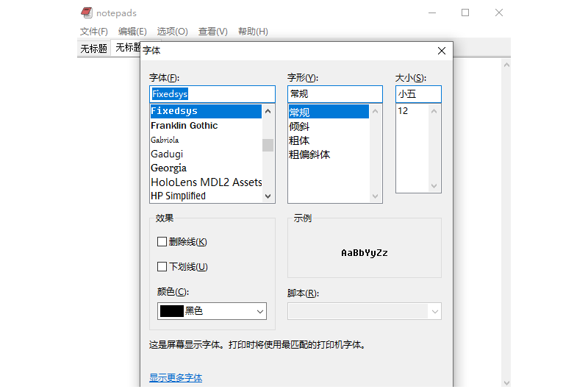Click the font list scrollbar thumb

point(268,145)
